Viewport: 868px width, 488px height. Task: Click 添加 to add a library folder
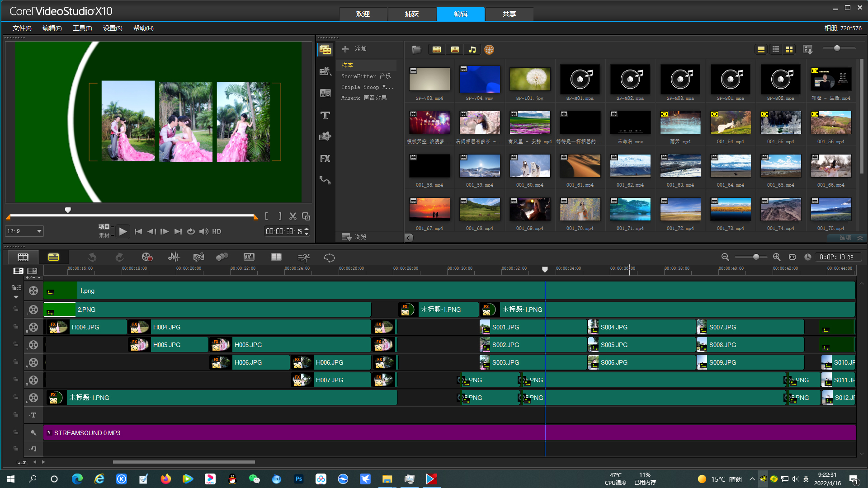pyautogui.click(x=354, y=49)
